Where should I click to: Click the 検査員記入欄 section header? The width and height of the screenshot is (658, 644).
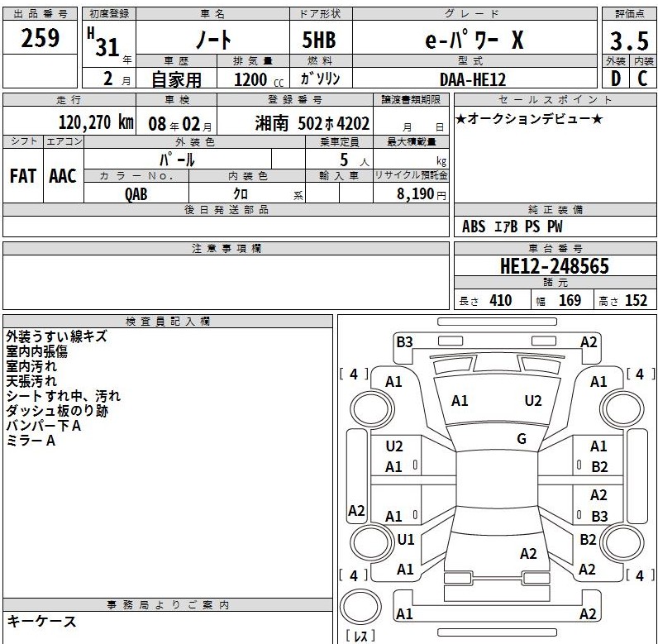(x=168, y=322)
